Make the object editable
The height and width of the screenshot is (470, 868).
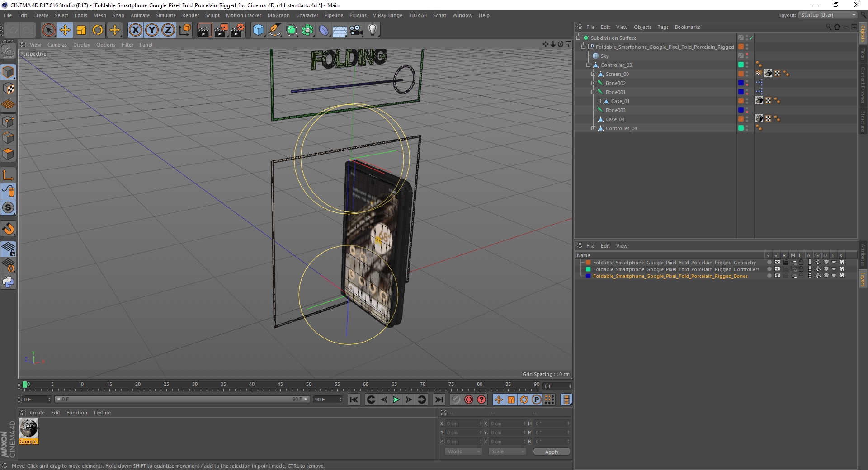tap(8, 52)
